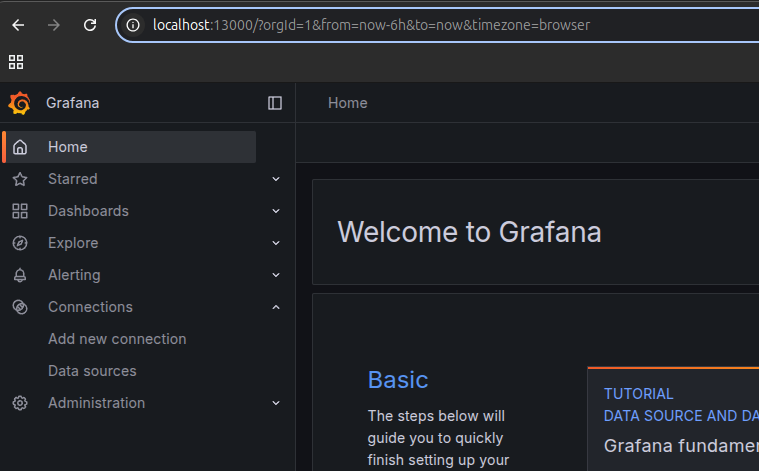Screen dimensions: 759x471
Task: Expand the Administration section chevron
Action: pos(276,403)
